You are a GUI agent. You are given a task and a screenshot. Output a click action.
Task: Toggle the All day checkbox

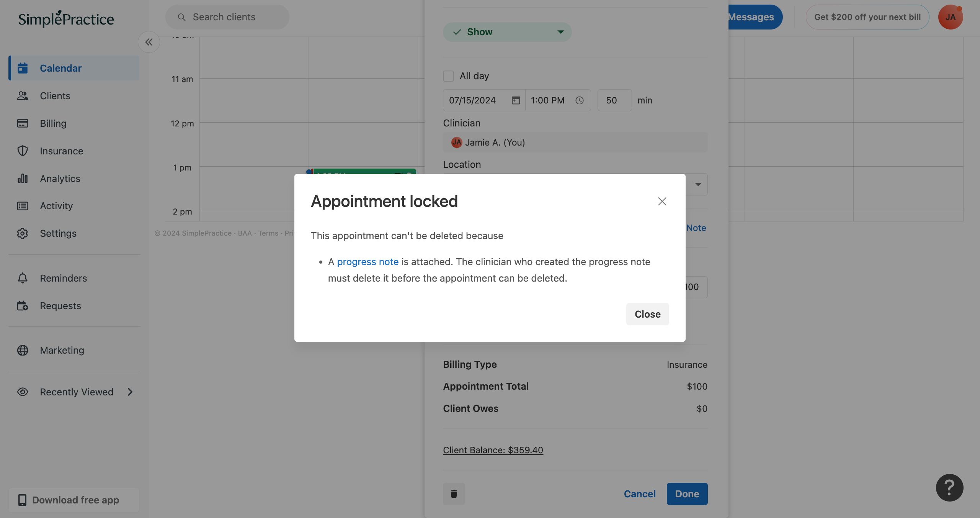448,76
